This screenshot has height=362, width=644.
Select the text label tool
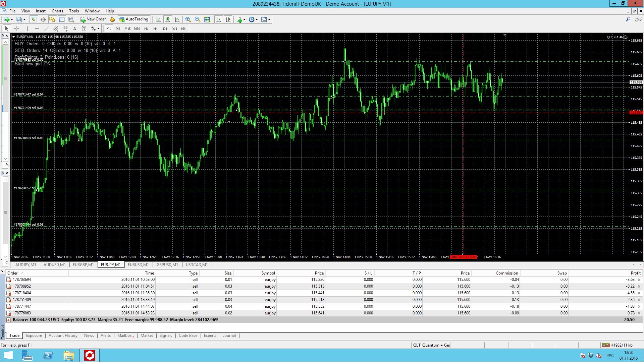click(84, 28)
